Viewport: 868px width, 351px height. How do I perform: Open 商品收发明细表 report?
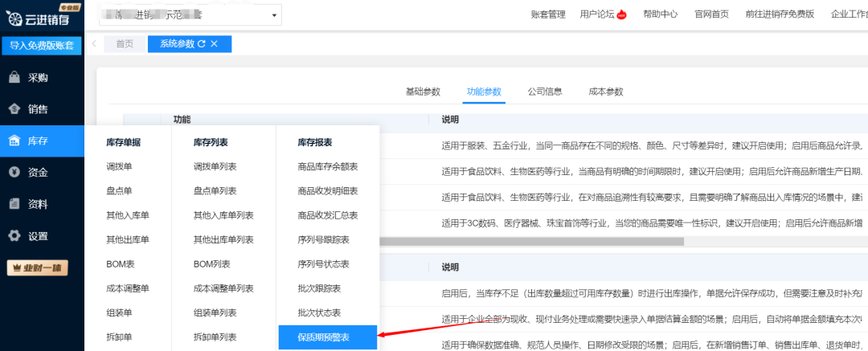pyautogui.click(x=328, y=191)
